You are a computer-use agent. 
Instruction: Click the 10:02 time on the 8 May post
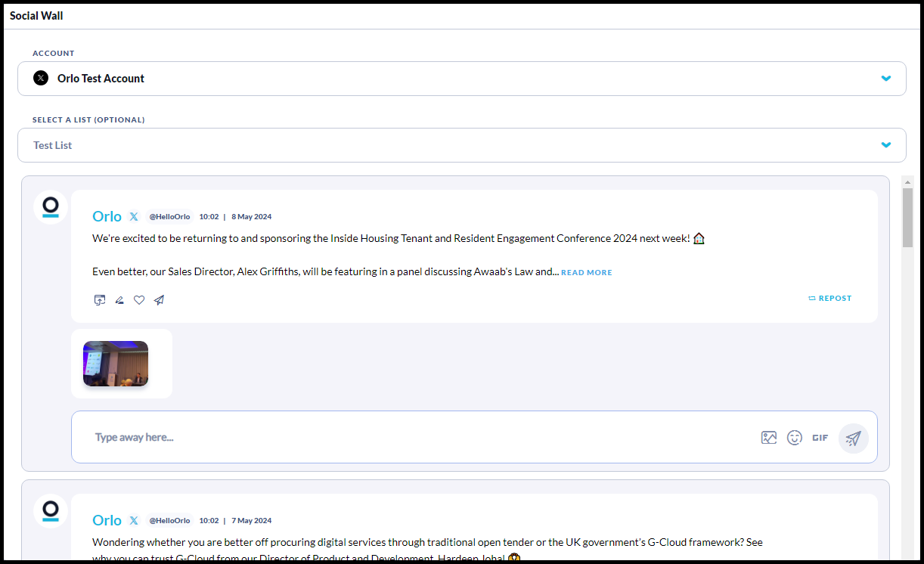pos(209,217)
